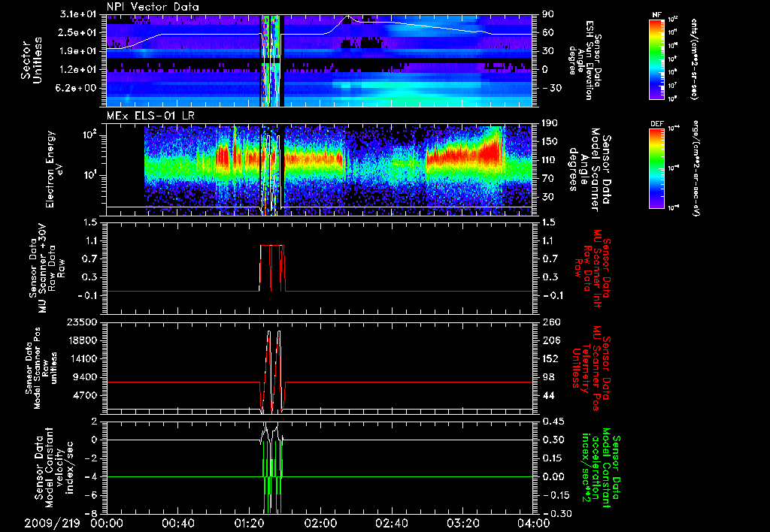Click inside the ELS electron energy spectrogram

tap(320, 169)
